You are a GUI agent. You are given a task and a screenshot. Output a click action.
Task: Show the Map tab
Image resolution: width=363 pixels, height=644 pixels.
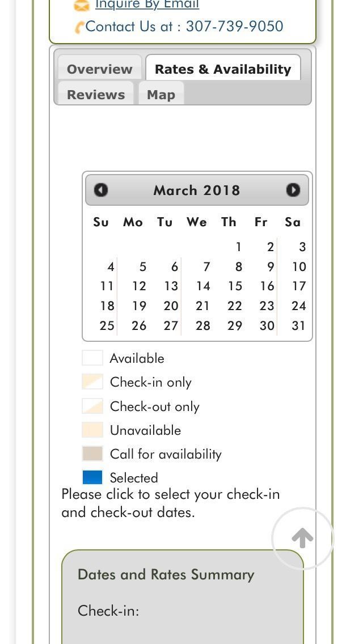tap(161, 95)
